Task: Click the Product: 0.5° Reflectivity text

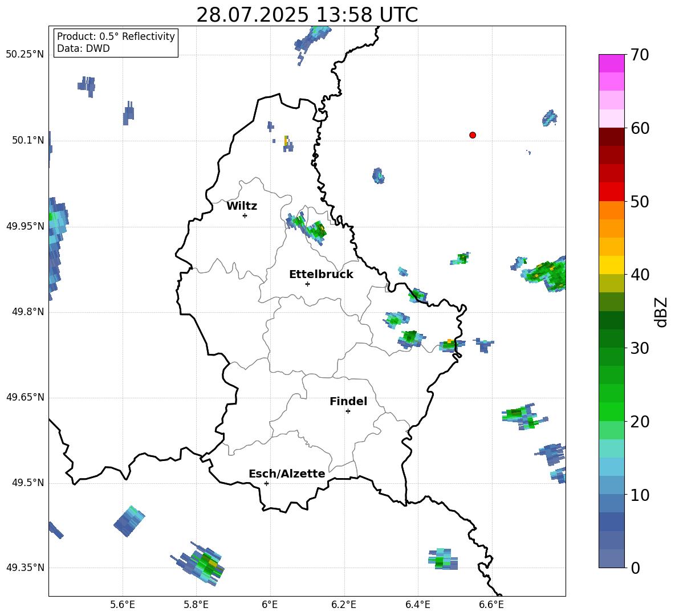Action: tap(116, 36)
